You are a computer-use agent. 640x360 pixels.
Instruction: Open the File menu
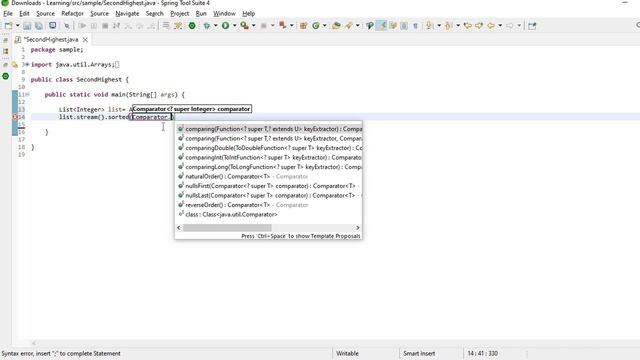(x=8, y=13)
